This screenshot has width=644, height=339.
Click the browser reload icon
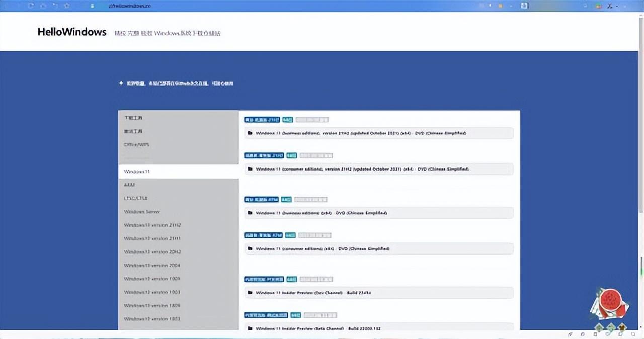(x=31, y=6)
